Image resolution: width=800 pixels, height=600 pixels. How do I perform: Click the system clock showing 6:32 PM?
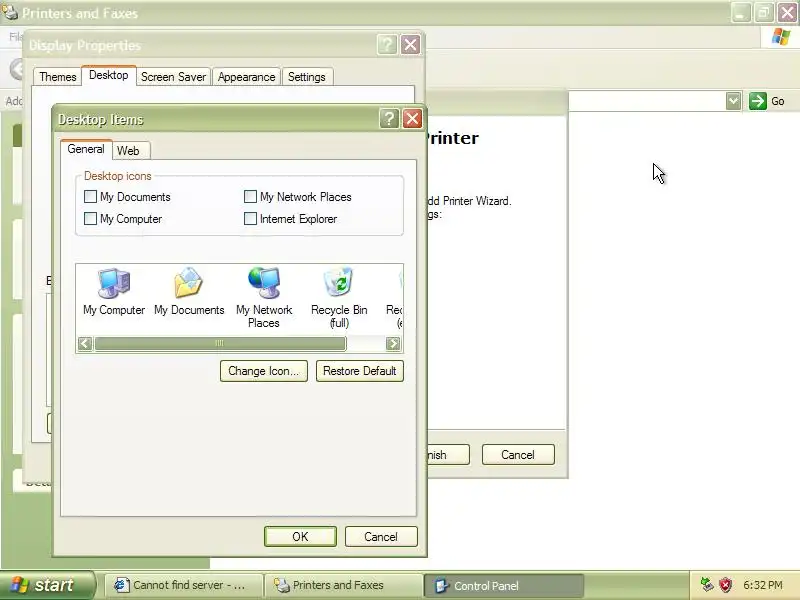763,585
